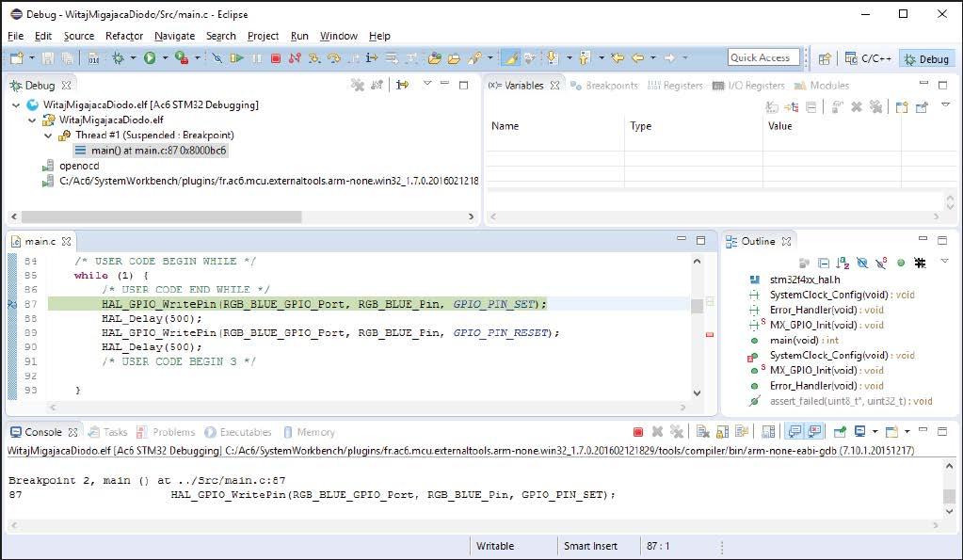Click the red Terminate button in main toolbar

tap(276, 58)
